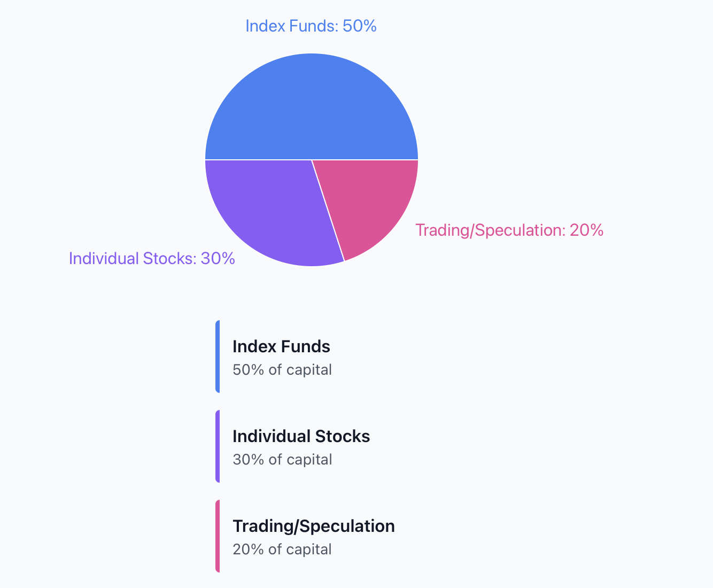Click the Index Funds legend card

click(x=356, y=357)
